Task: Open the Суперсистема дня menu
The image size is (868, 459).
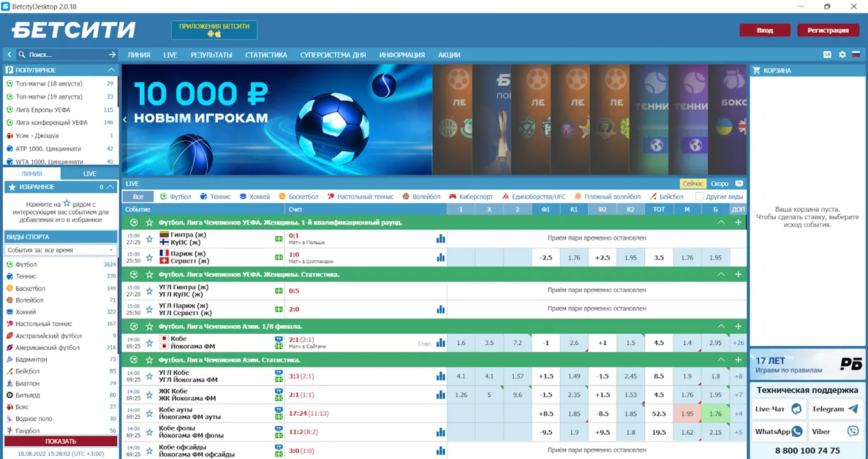Action: click(333, 55)
